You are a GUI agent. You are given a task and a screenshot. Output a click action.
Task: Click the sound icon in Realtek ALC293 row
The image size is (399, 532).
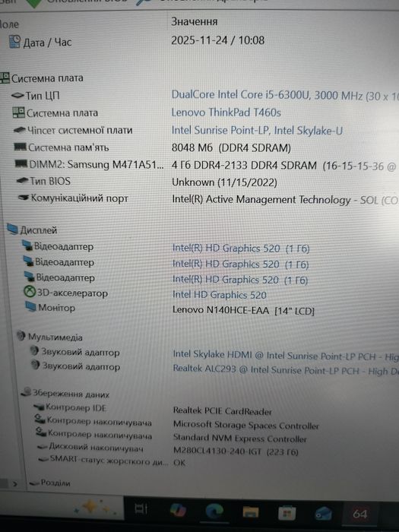click(36, 365)
